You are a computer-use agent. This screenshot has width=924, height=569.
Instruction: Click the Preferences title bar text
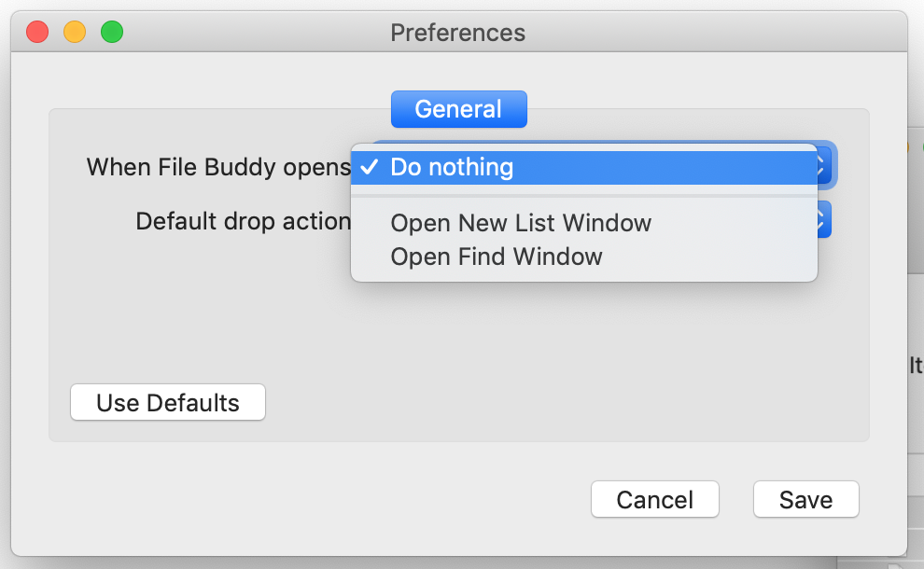click(457, 32)
